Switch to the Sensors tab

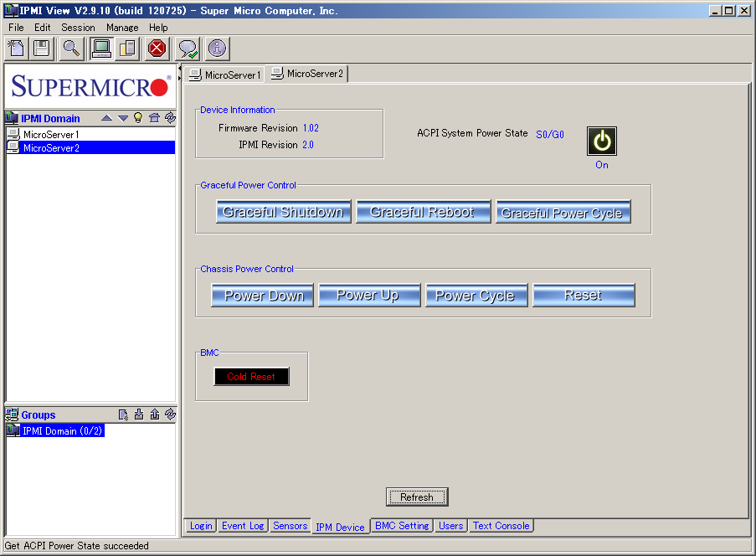point(290,526)
